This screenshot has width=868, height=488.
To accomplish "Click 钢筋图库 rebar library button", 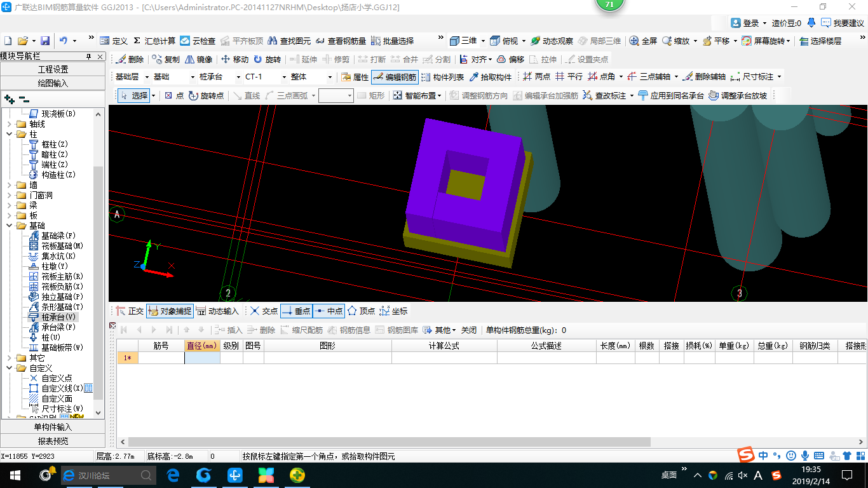I will [397, 330].
